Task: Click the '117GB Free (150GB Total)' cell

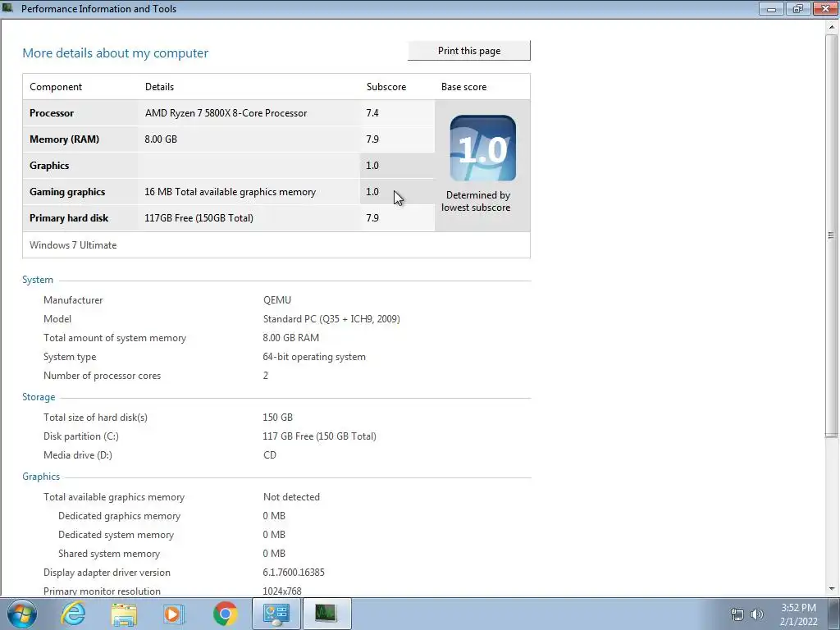Action: [x=199, y=218]
